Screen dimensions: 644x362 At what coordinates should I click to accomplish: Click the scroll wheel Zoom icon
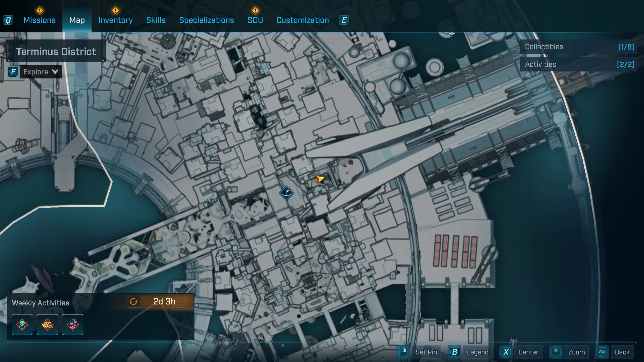click(x=556, y=352)
